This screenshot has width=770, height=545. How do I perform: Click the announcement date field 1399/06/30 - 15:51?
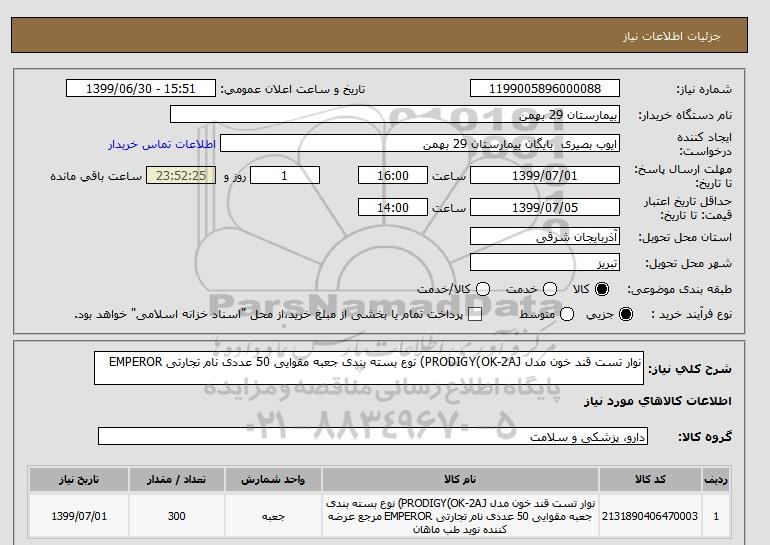tap(141, 89)
